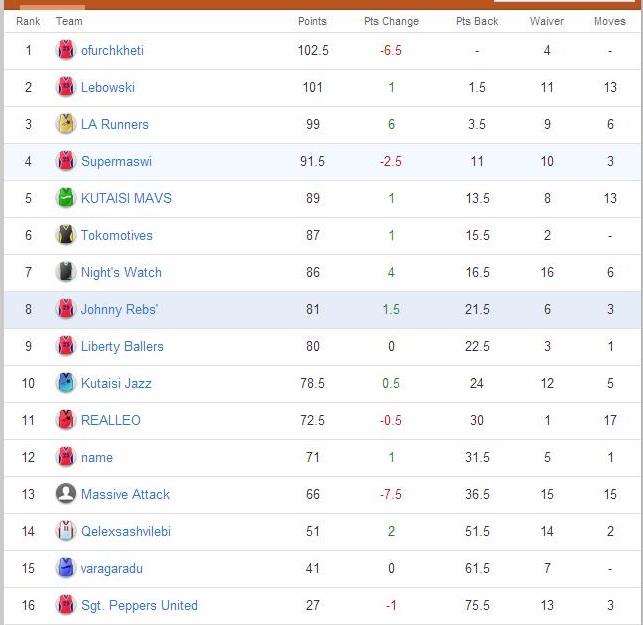Click the Night's Watch jersey icon

(66, 272)
